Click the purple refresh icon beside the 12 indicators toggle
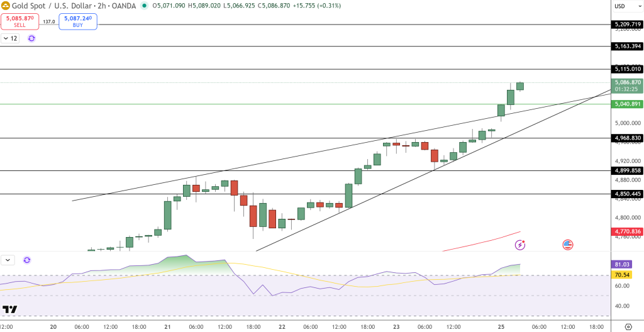The image size is (644, 332). (x=31, y=38)
